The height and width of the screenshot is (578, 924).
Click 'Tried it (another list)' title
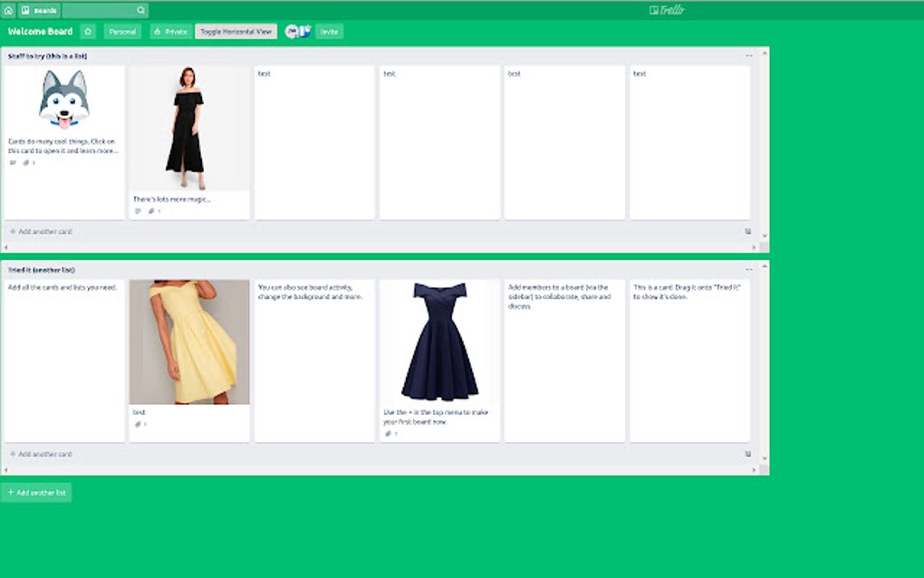(42, 270)
